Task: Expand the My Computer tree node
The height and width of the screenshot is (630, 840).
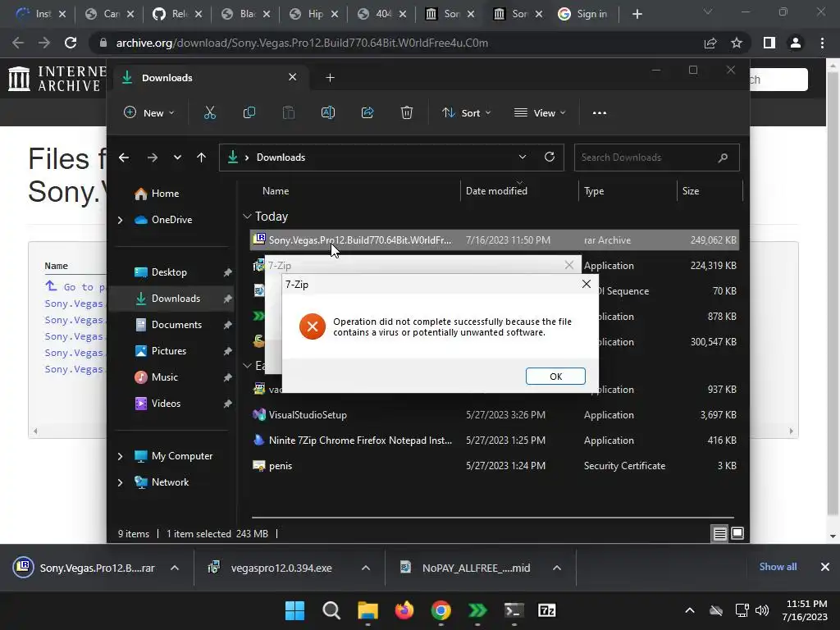Action: coord(120,456)
